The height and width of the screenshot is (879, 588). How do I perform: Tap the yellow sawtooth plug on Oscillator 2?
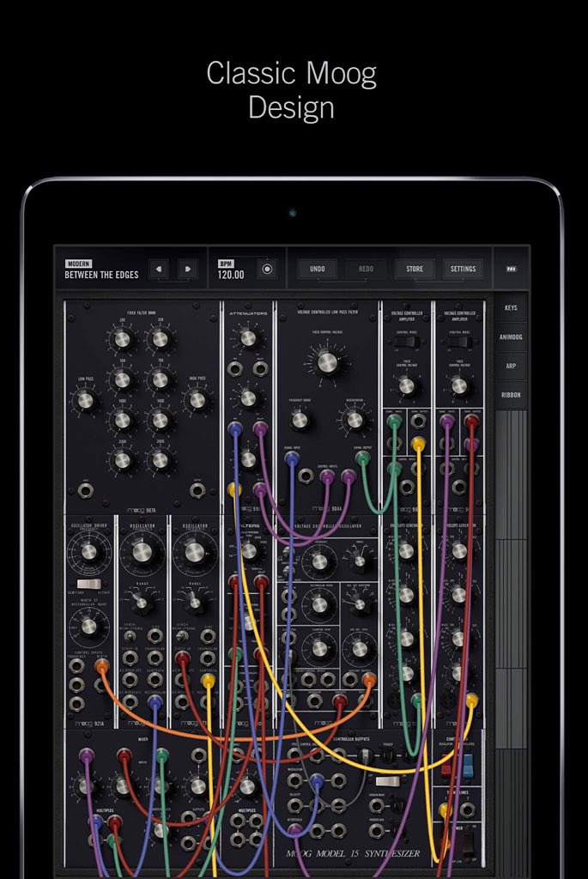click(x=208, y=681)
